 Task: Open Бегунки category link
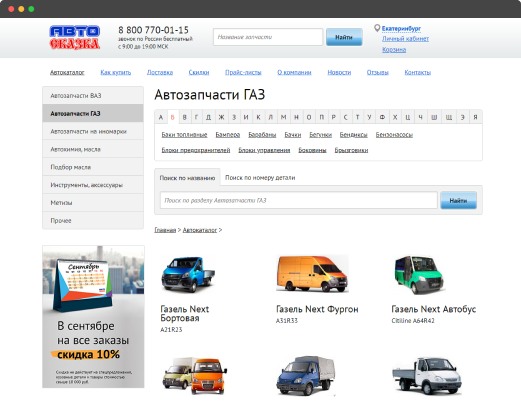coord(320,135)
